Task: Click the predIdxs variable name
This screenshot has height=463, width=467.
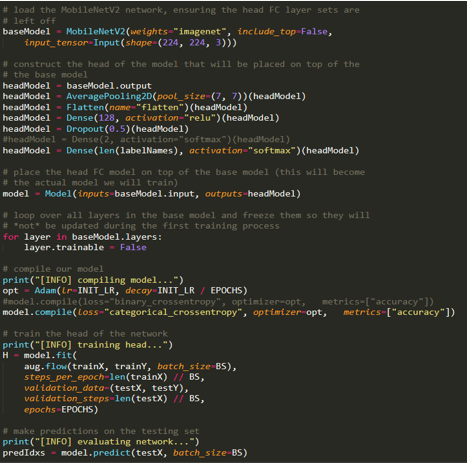Action: click(x=24, y=453)
